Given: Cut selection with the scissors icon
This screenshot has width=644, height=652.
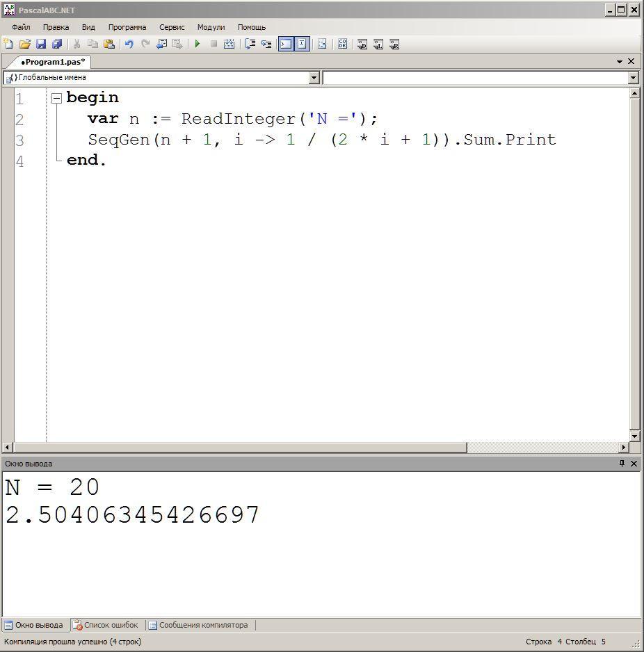Looking at the screenshot, I should tap(77, 44).
